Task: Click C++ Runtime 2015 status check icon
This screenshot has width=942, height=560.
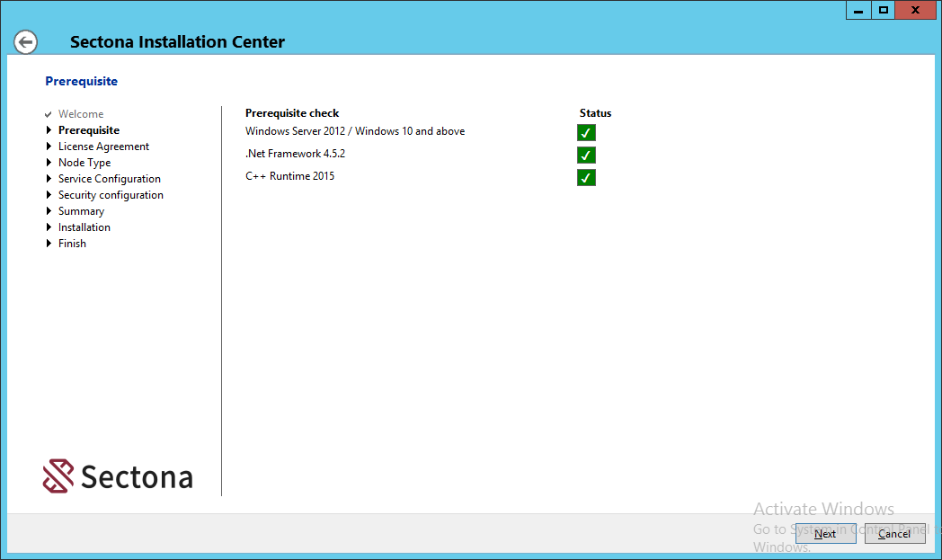Action: point(586,177)
